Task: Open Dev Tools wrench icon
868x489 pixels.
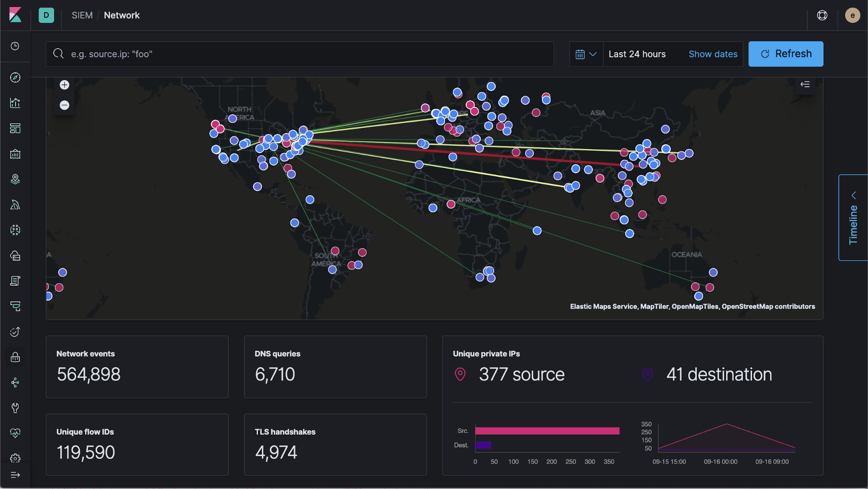Action: (15, 407)
